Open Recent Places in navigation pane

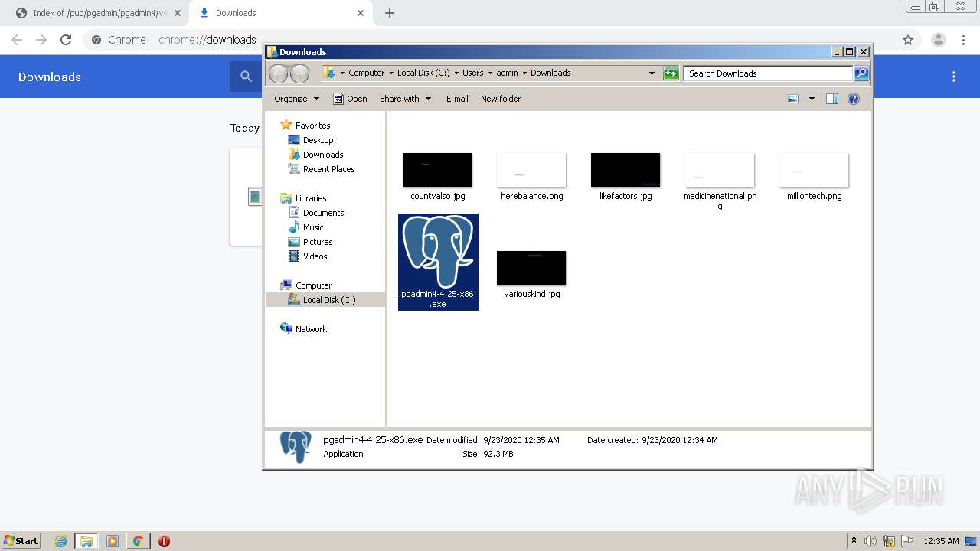(328, 169)
